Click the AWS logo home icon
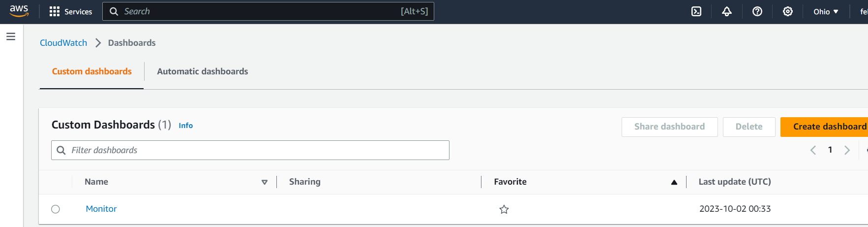868x227 pixels. coord(19,11)
